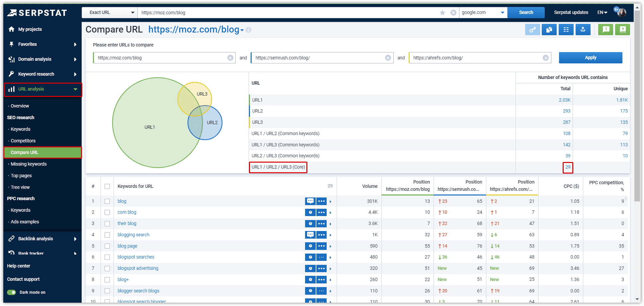Click the columns list toolbar button

coord(566,30)
